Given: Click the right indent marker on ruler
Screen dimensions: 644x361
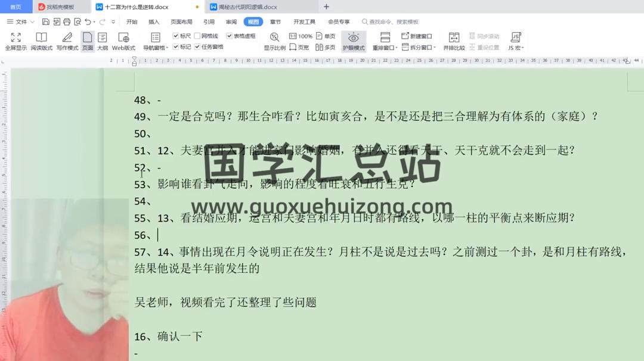Looking at the screenshot, I should click(x=626, y=61).
